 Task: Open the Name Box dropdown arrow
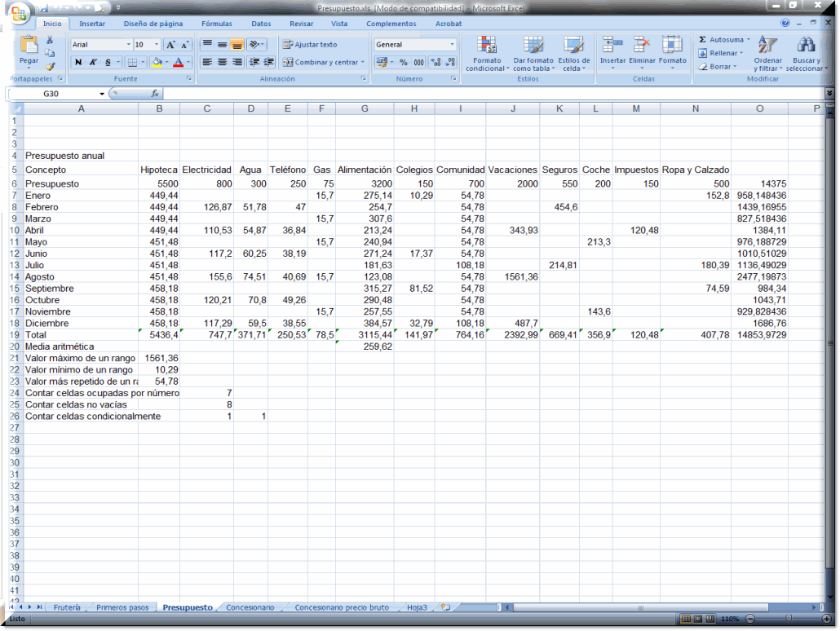tap(102, 94)
